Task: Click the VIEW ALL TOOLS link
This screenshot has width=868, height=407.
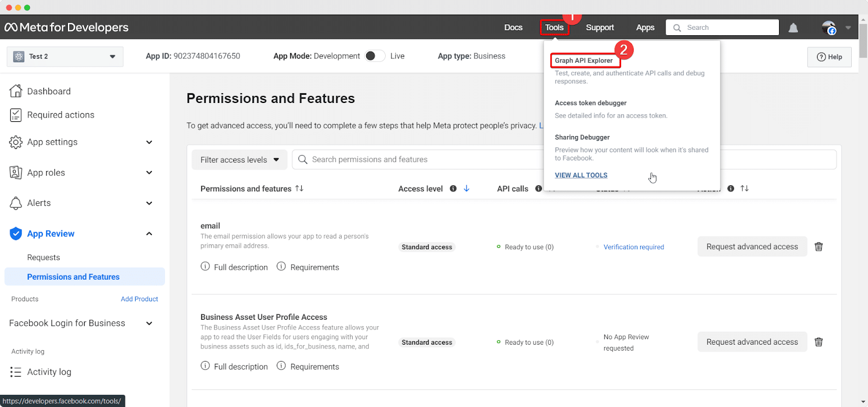Action: click(x=581, y=175)
